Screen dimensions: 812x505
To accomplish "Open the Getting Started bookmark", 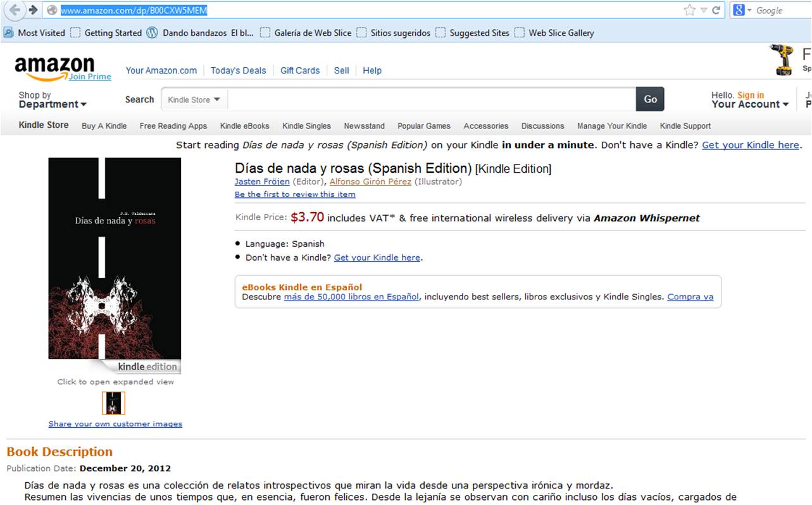I will click(106, 33).
